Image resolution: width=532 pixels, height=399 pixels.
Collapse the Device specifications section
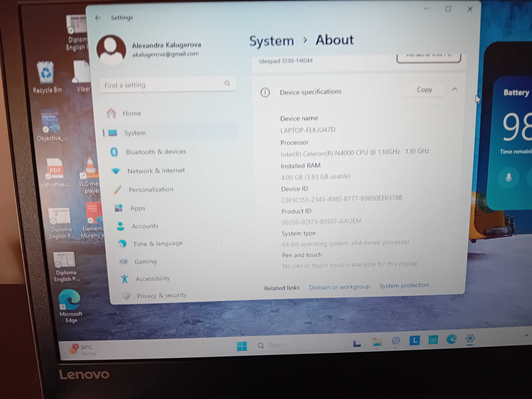(x=455, y=89)
